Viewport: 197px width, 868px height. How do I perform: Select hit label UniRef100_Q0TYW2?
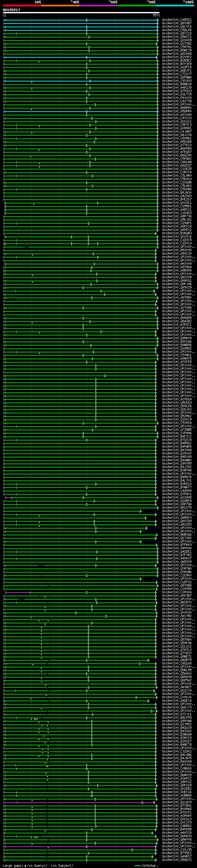click(x=176, y=44)
